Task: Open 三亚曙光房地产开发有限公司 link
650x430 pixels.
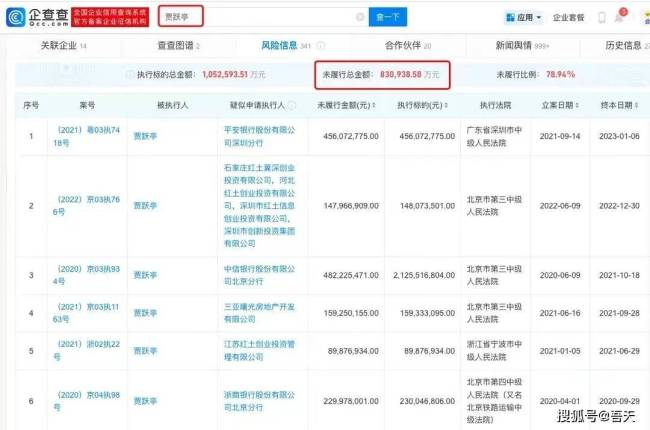Action: pos(260,313)
